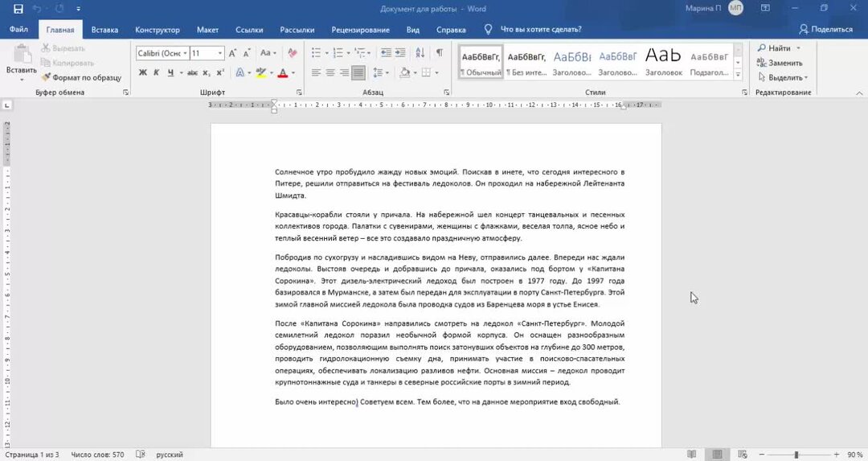Toggle Justify paragraph alignment

click(x=358, y=72)
